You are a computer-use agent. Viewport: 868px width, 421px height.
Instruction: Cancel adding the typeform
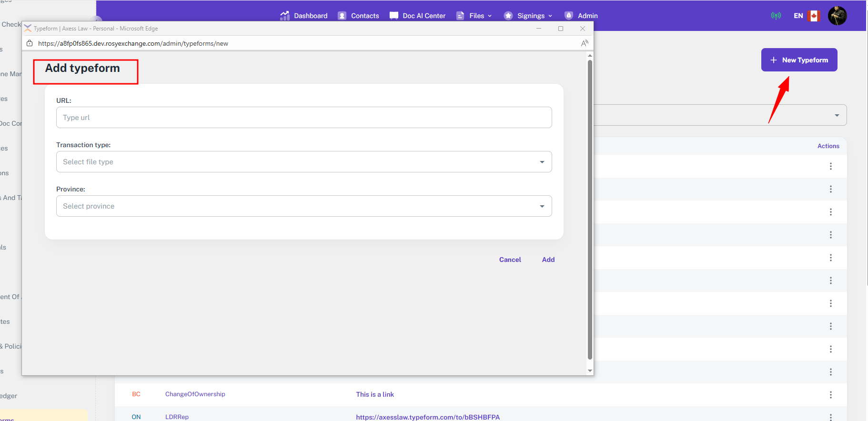point(510,260)
